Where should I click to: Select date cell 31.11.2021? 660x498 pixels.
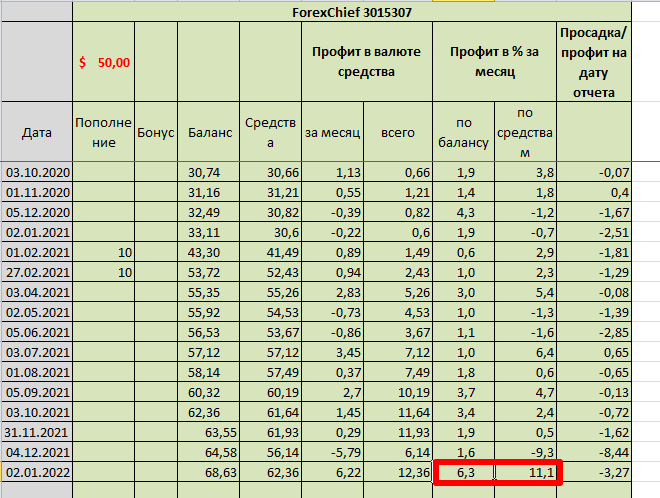click(37, 432)
